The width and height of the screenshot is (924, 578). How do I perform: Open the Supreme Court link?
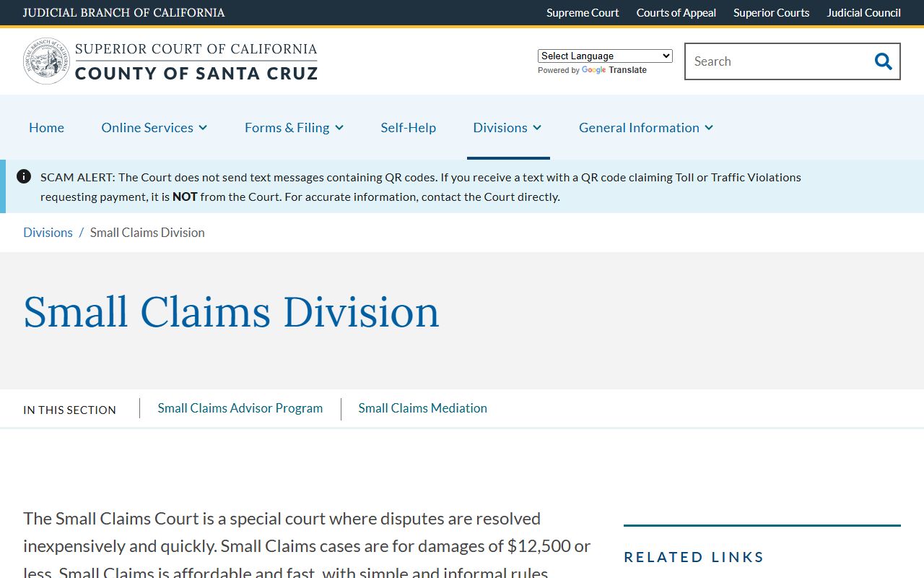coord(583,12)
